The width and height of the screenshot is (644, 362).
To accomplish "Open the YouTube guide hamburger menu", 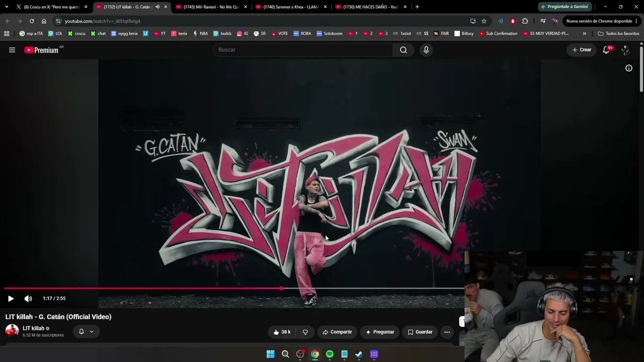I will click(12, 50).
